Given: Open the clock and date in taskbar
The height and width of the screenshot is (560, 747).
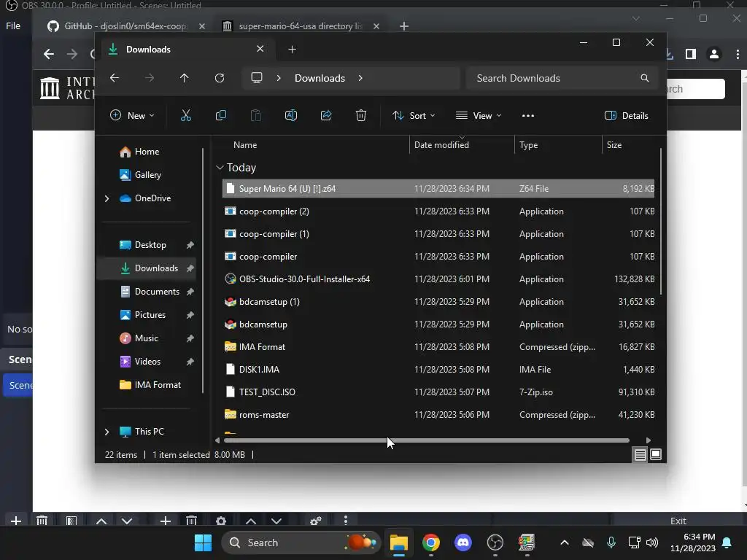Looking at the screenshot, I should pos(693,542).
